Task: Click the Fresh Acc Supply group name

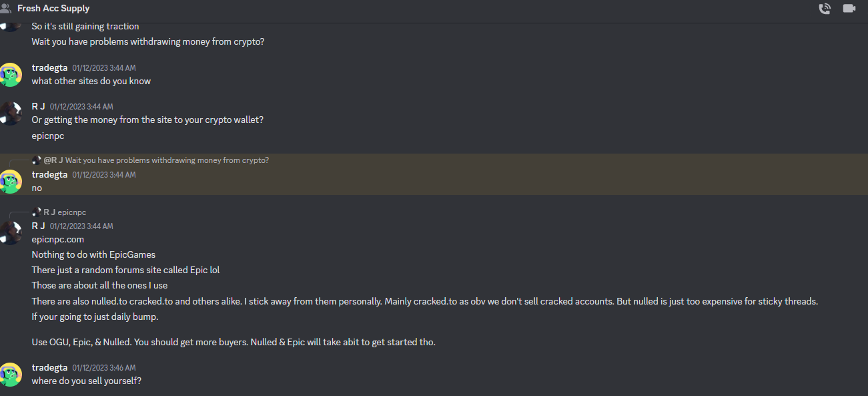Action: pos(53,9)
